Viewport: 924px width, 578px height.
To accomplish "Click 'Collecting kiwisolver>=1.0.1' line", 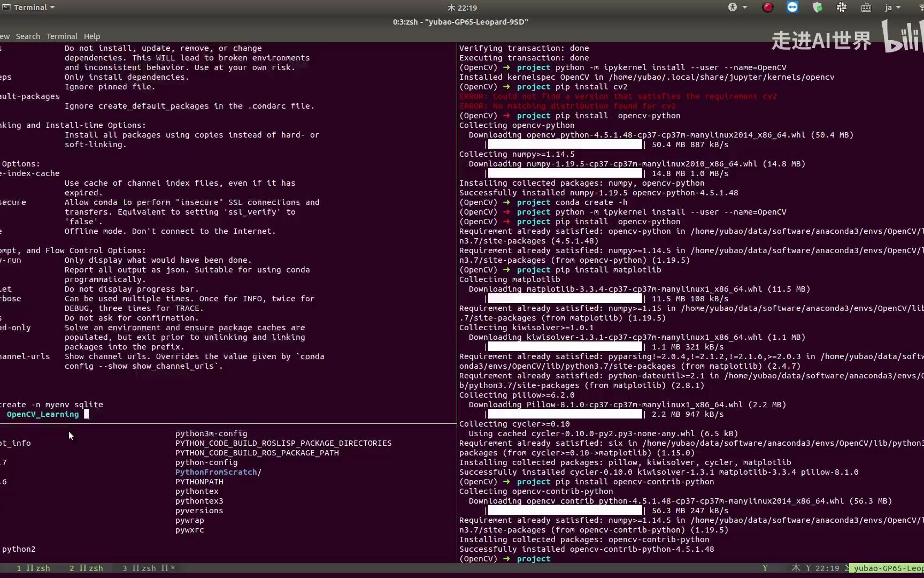I will tap(527, 328).
